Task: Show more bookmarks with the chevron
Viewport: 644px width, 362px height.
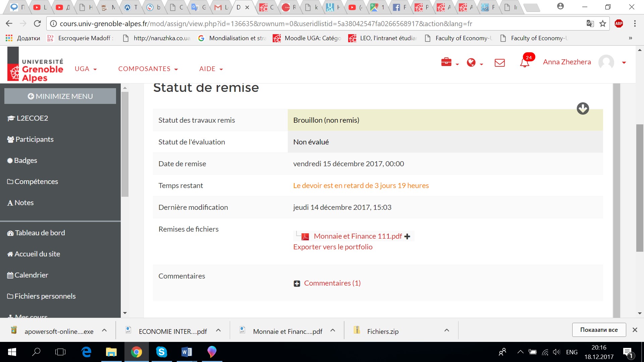Action: 630,38
